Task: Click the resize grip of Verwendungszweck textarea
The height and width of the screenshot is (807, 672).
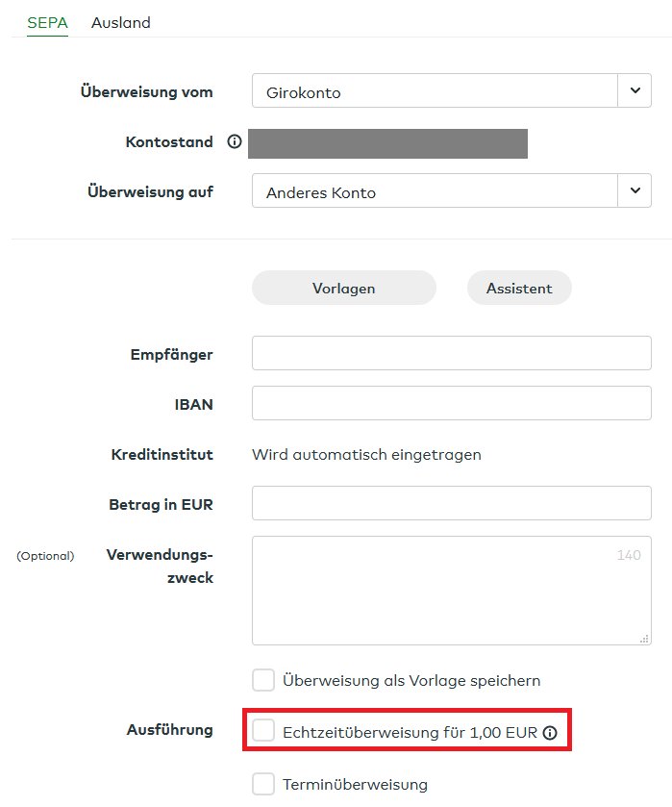Action: [x=644, y=638]
